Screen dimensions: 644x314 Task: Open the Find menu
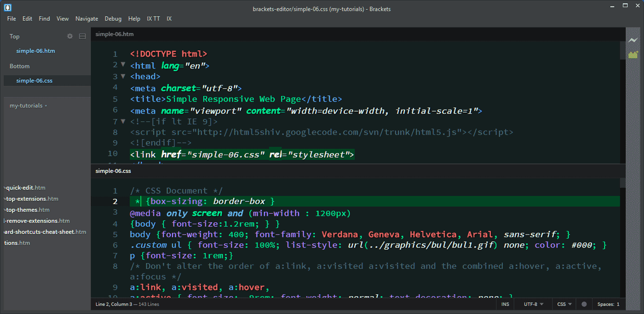(x=44, y=19)
